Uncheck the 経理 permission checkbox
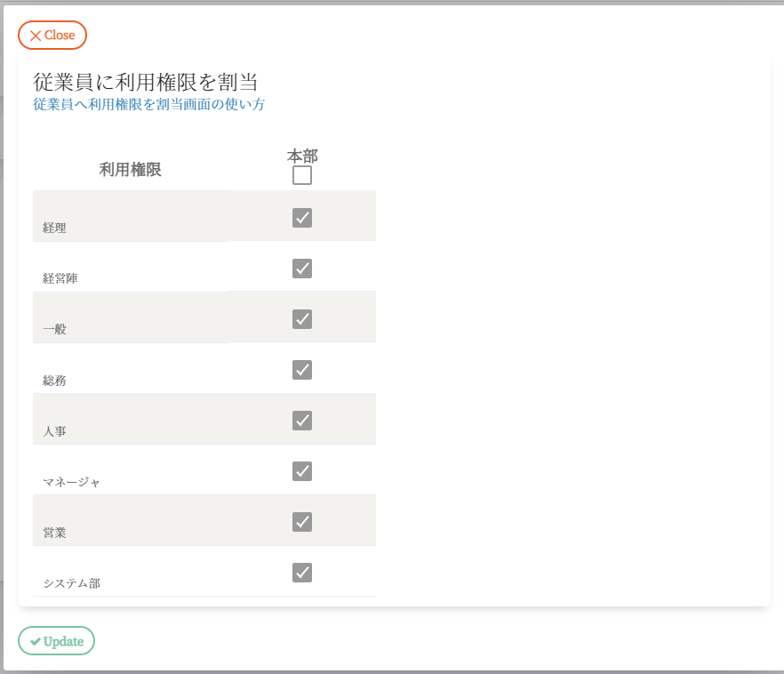Screen dimensions: 784x674 [x=302, y=218]
